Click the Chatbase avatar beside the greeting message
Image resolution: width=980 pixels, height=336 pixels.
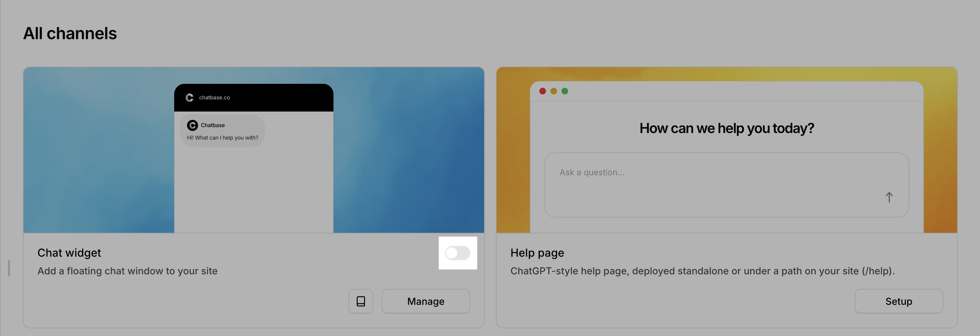point(193,125)
